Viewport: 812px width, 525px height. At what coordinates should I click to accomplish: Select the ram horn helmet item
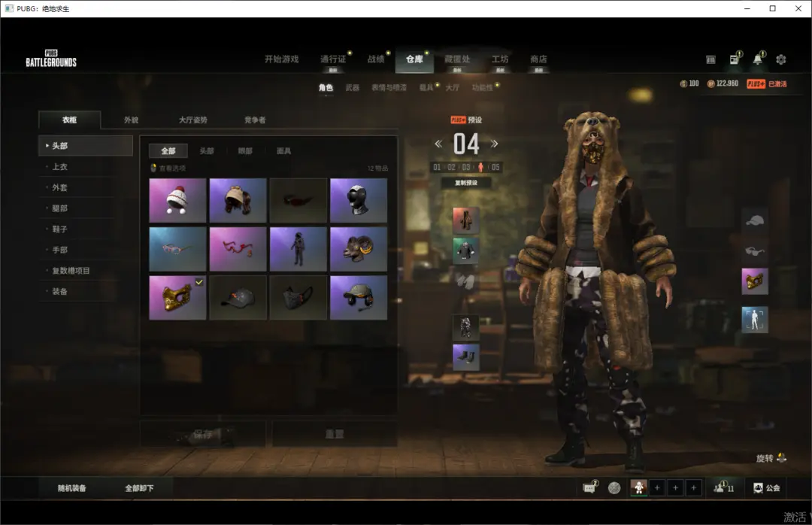point(359,249)
